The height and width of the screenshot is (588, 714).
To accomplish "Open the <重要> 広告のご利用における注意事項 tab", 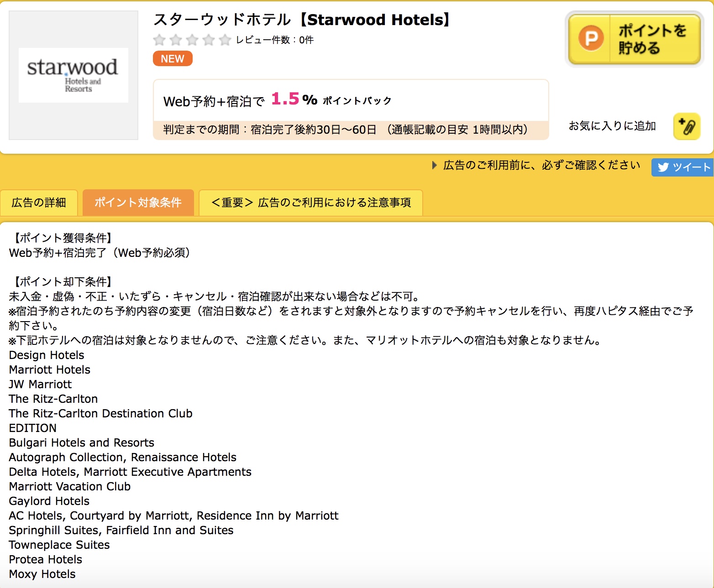I will [x=311, y=203].
